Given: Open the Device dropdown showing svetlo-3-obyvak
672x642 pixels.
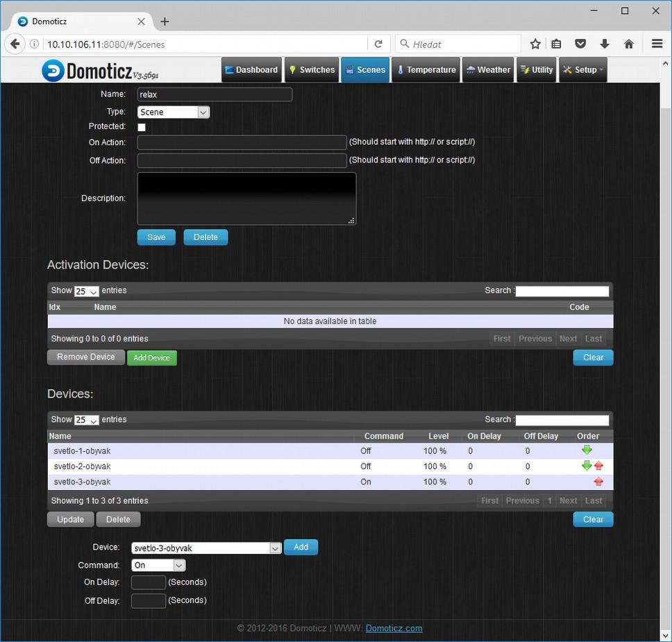Looking at the screenshot, I should coord(206,548).
